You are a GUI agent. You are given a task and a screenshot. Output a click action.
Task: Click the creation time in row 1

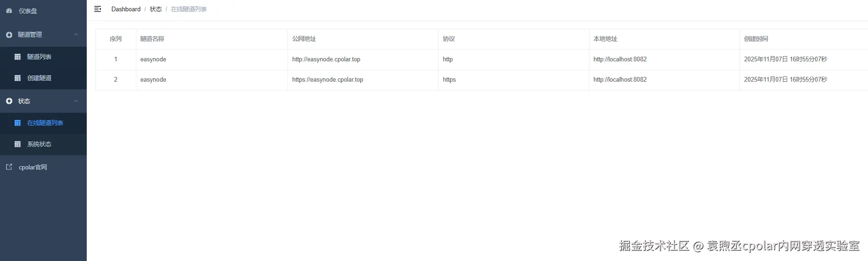785,59
